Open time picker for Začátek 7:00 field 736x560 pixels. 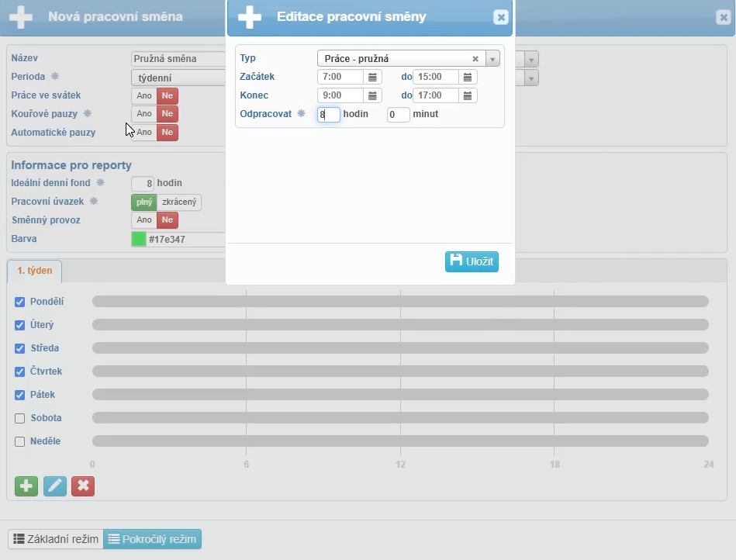point(372,77)
